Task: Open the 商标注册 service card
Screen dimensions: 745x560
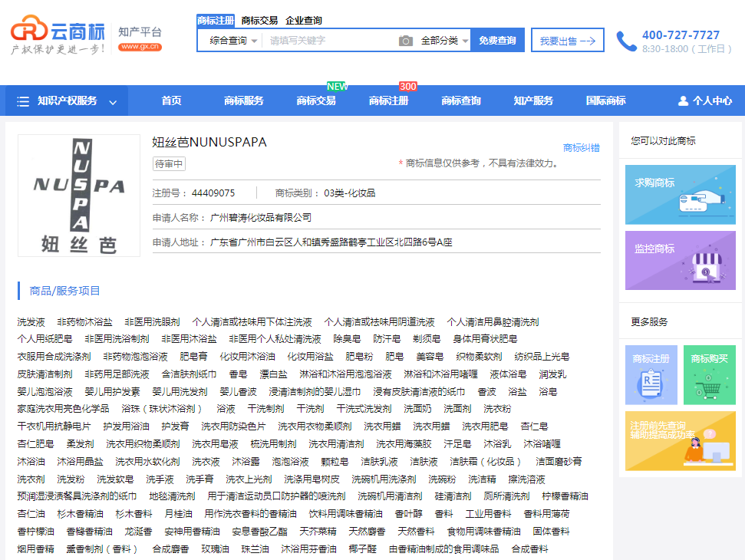Action: click(x=651, y=375)
